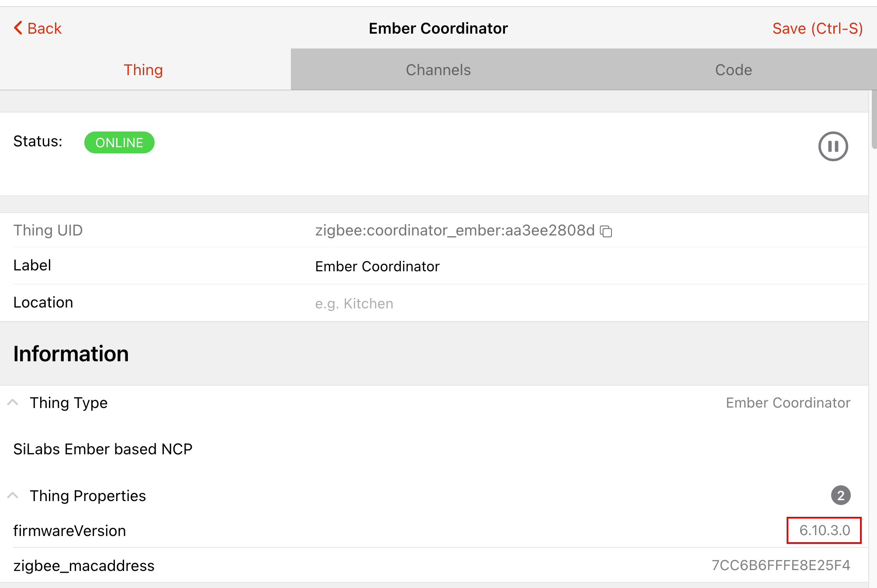Select the firmwareVersion value 6.10.3.0
The width and height of the screenshot is (877, 588).
pos(824,530)
